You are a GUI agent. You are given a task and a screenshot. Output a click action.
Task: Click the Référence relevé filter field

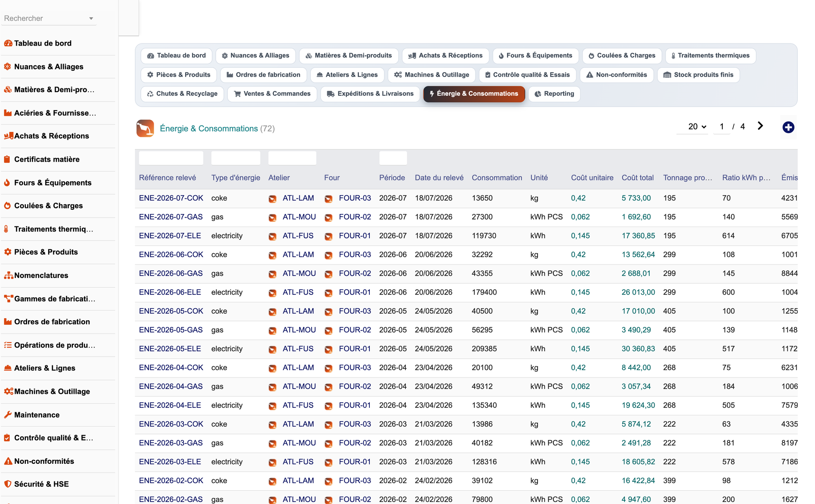(171, 158)
